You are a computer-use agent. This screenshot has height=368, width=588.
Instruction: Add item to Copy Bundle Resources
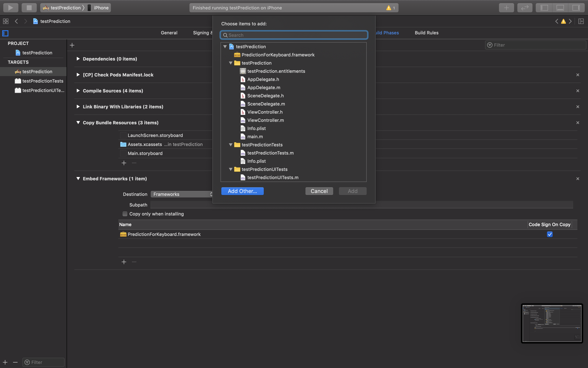(x=124, y=163)
